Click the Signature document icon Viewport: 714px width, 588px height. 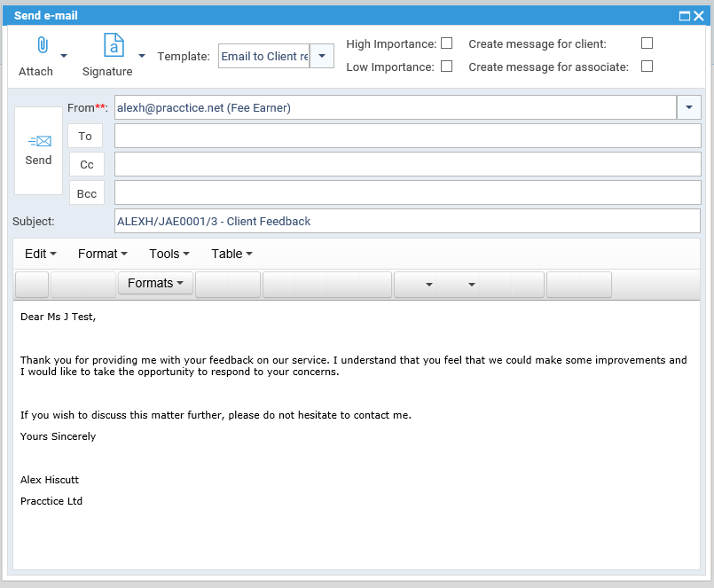(x=114, y=45)
